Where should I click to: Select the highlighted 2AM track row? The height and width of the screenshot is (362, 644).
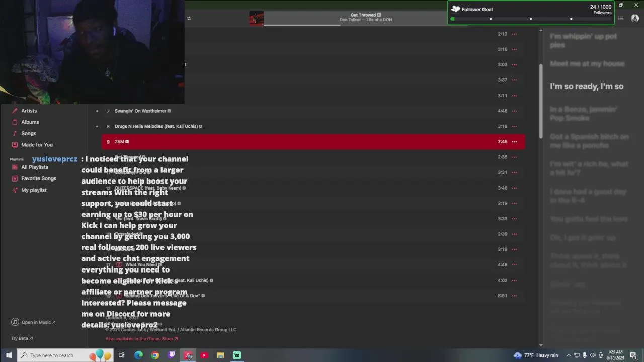313,142
